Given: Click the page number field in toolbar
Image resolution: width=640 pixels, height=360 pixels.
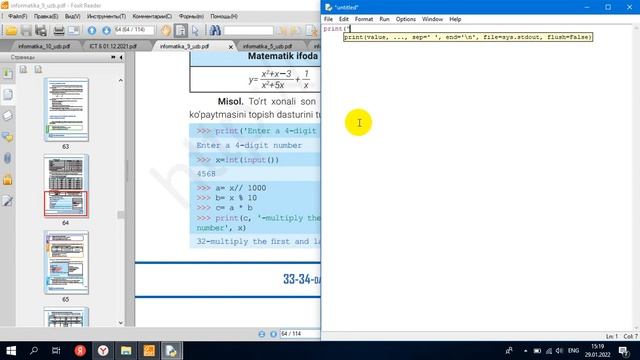Looking at the screenshot, I should click(134, 30).
